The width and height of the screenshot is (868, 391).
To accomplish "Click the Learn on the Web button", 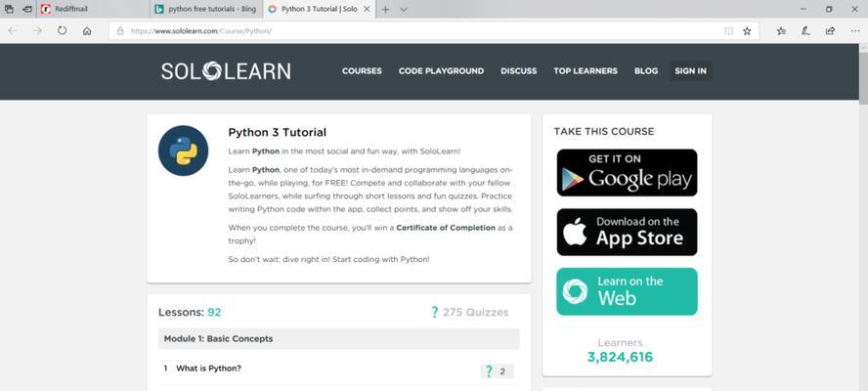I will click(x=627, y=291).
